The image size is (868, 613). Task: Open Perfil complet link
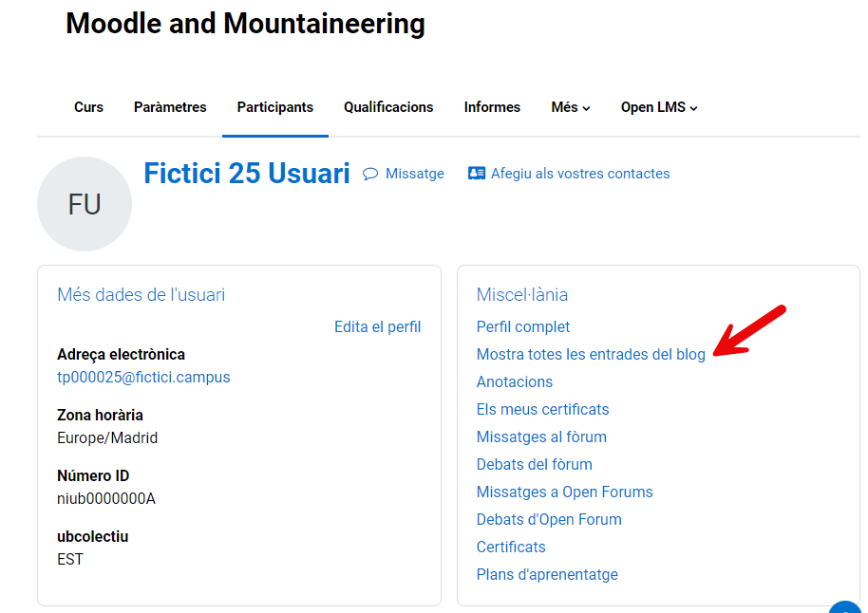tap(523, 326)
